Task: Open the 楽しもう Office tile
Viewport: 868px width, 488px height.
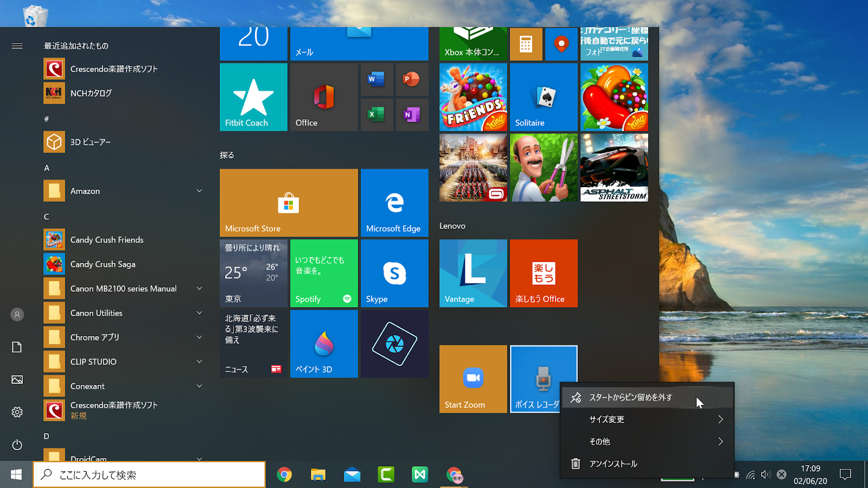Action: (544, 273)
